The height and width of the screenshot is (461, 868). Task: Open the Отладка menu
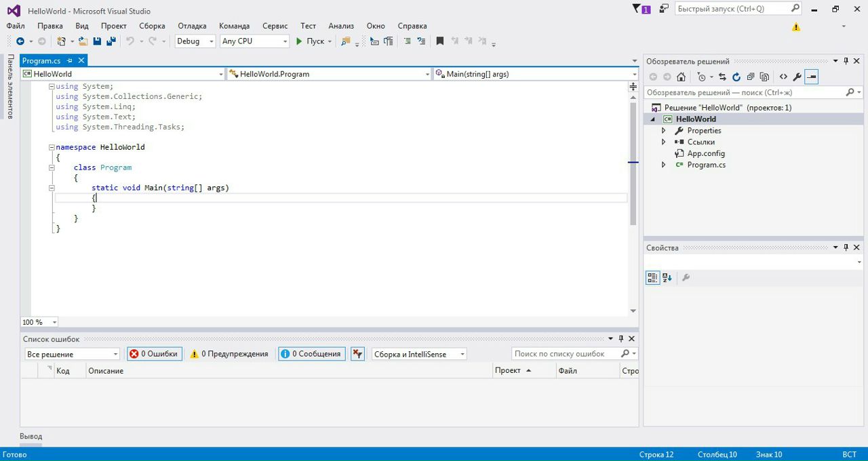point(192,26)
